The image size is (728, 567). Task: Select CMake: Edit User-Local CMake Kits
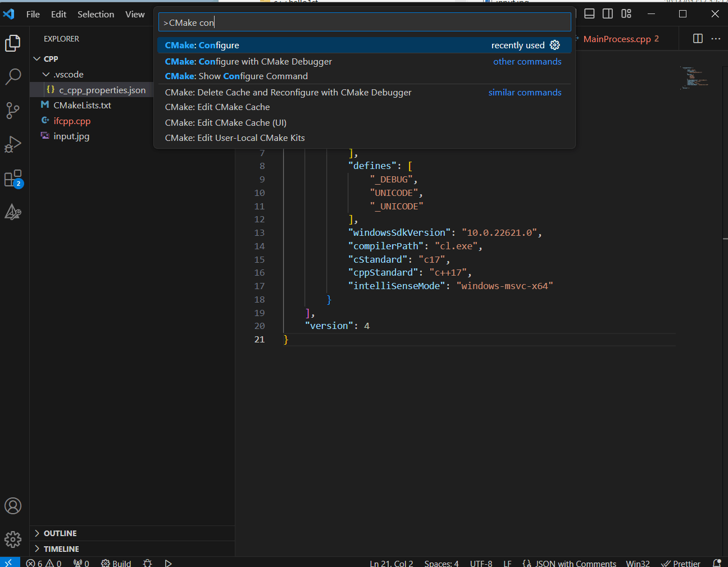point(364,138)
